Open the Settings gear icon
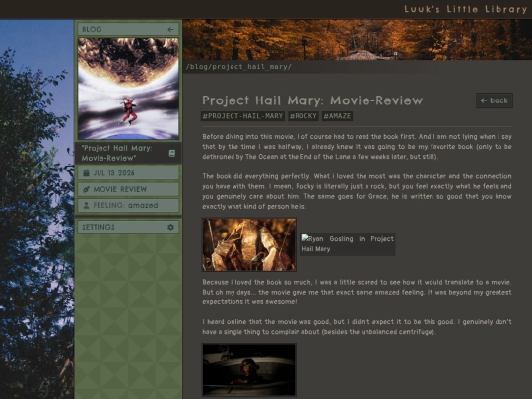 [x=170, y=227]
